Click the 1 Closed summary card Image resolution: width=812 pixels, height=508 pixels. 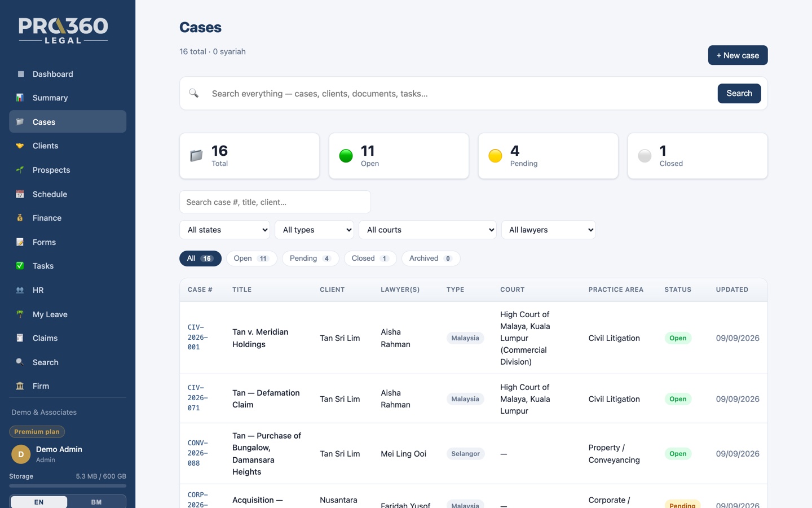pos(698,156)
